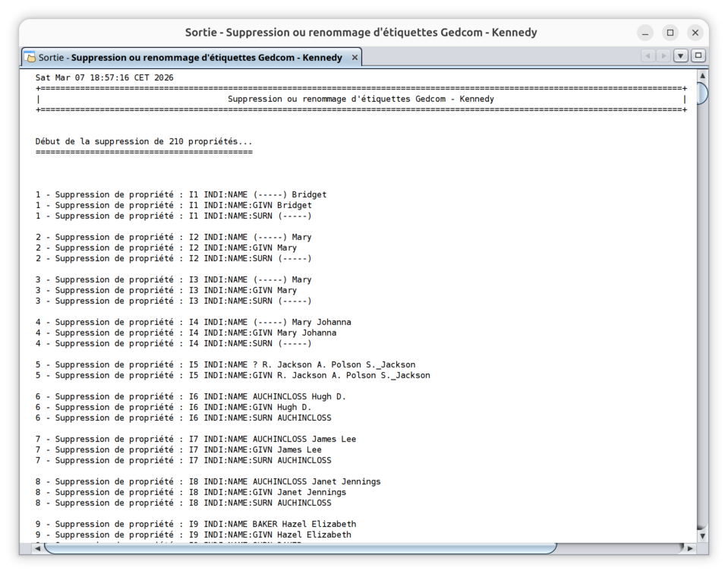The width and height of the screenshot is (728, 574).
Task: Open the tab list dropdown arrow
Action: pyautogui.click(x=681, y=56)
